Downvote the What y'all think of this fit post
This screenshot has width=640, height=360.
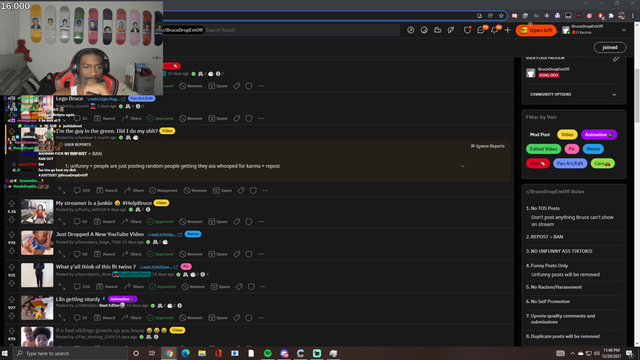tap(11, 283)
